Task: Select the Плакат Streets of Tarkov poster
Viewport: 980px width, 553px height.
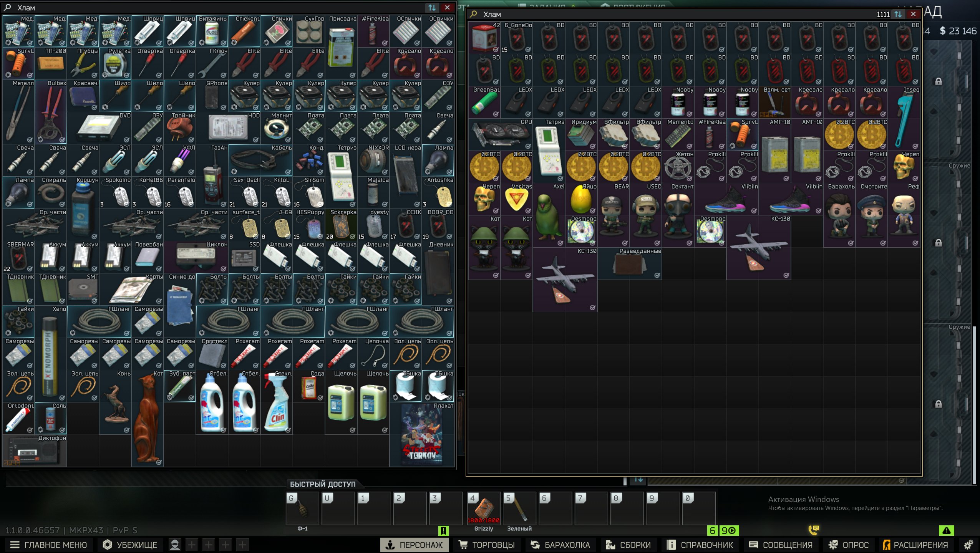Action: pos(422,434)
